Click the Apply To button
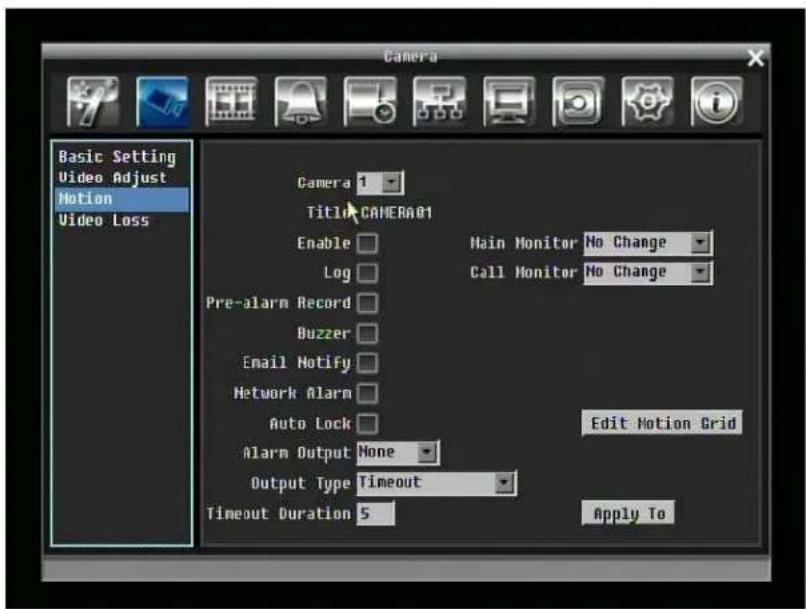806x609 pixels. point(628,513)
